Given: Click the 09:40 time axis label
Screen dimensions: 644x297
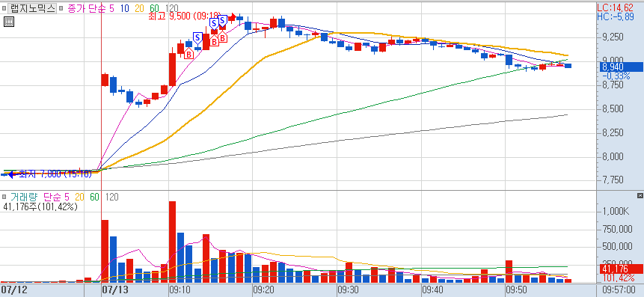Looking at the screenshot, I should click(x=432, y=290).
